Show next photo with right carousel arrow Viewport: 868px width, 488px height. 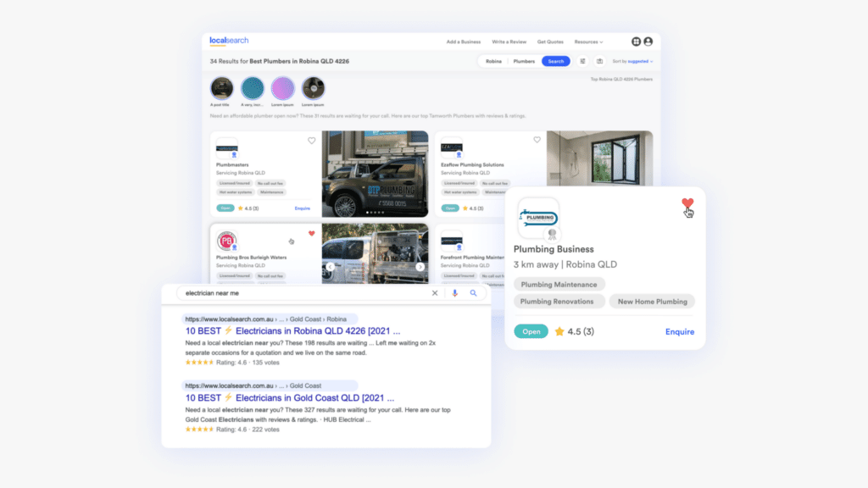(x=420, y=267)
